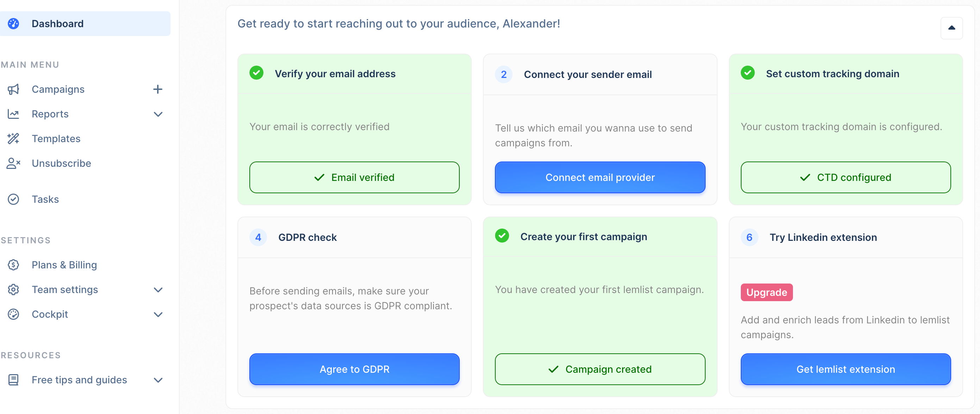Click 'Set custom tracking domain' card title
This screenshot has height=414, width=980.
(832, 74)
